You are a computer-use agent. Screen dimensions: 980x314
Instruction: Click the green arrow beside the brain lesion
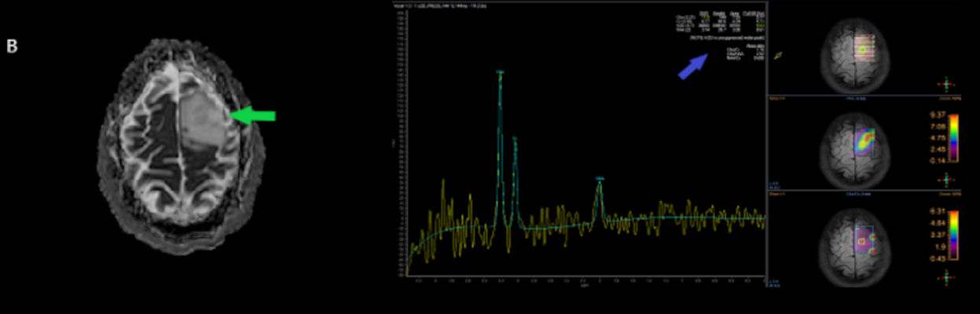pos(255,115)
